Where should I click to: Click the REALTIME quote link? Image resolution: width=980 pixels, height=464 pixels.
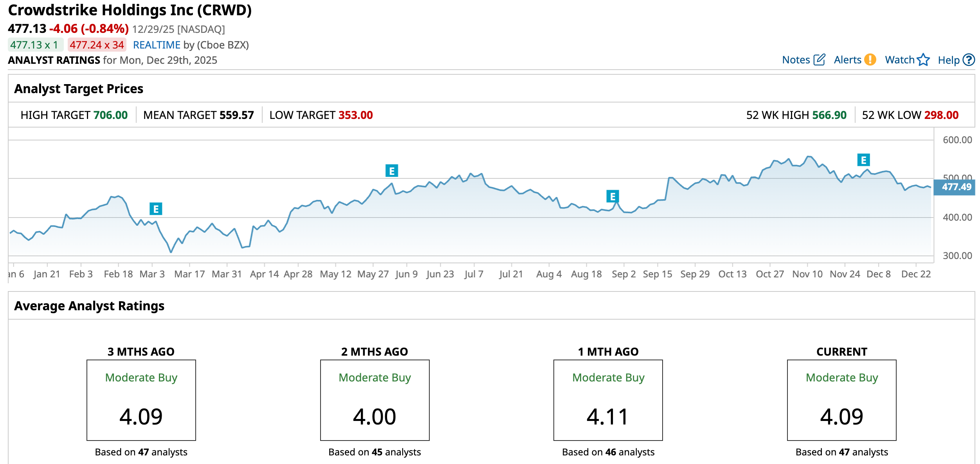coord(157,45)
